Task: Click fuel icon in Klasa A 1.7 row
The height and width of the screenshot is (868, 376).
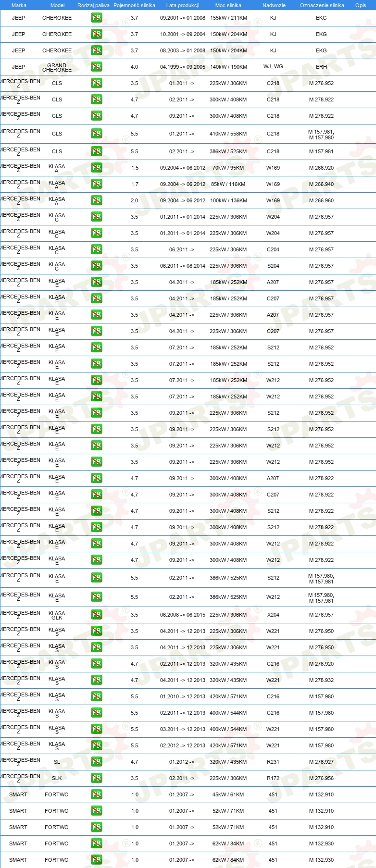Action: (x=96, y=184)
